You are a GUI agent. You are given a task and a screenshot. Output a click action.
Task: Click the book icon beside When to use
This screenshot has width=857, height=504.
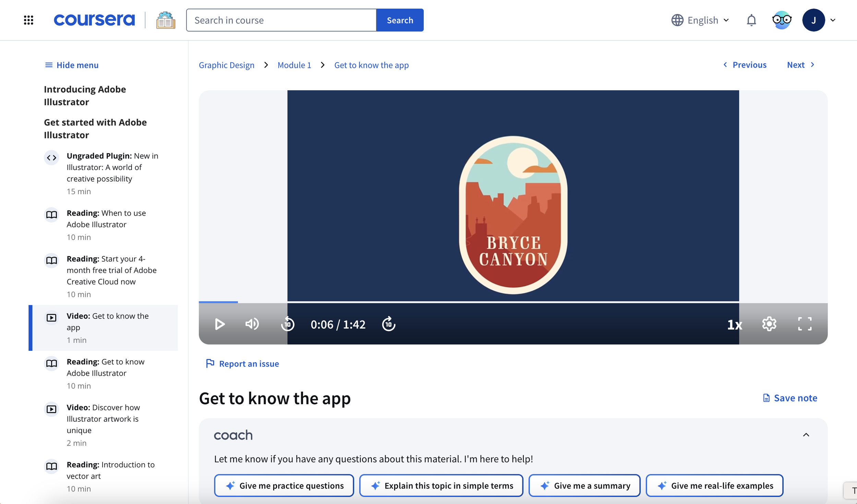51,215
